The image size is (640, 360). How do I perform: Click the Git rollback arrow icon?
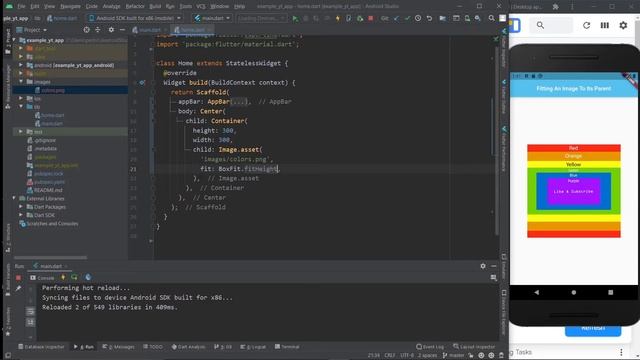[429, 18]
